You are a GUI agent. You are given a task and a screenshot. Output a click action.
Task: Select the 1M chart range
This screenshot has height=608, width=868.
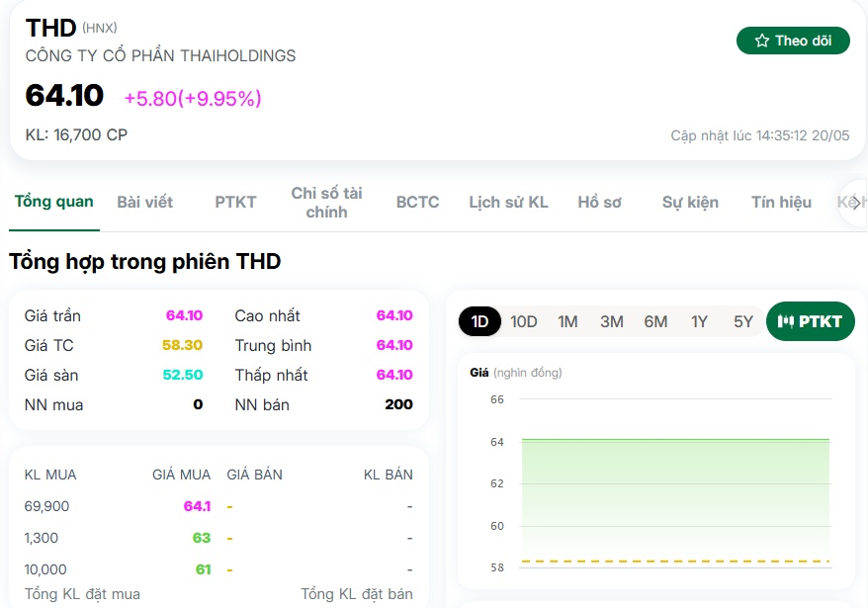pos(567,321)
